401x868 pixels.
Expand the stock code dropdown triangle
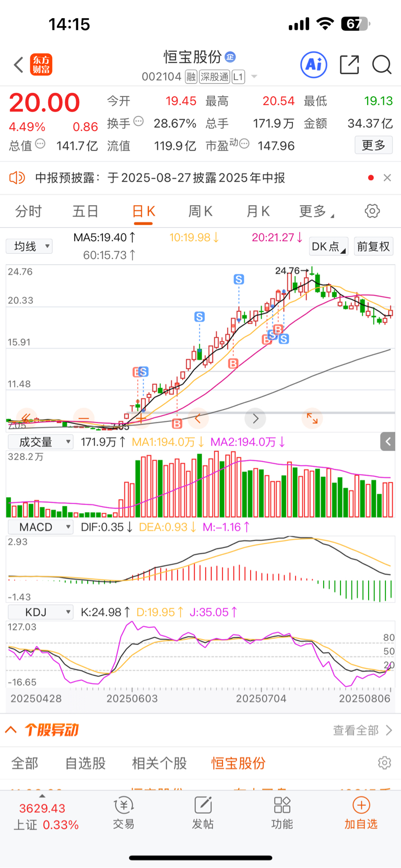[x=254, y=77]
